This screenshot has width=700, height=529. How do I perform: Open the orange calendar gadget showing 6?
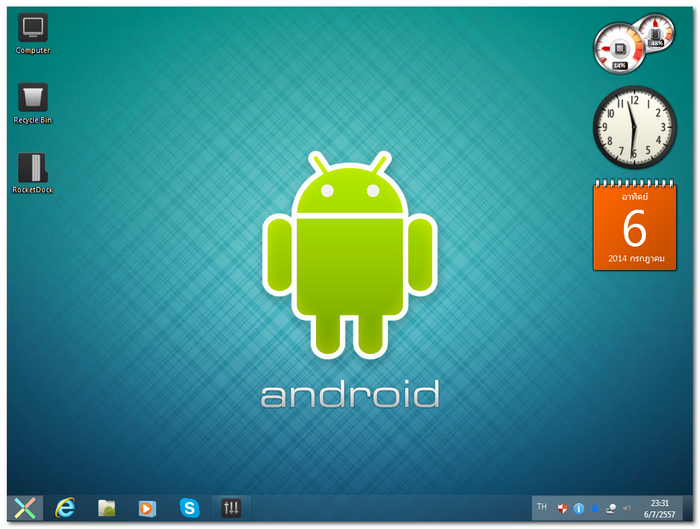(634, 225)
